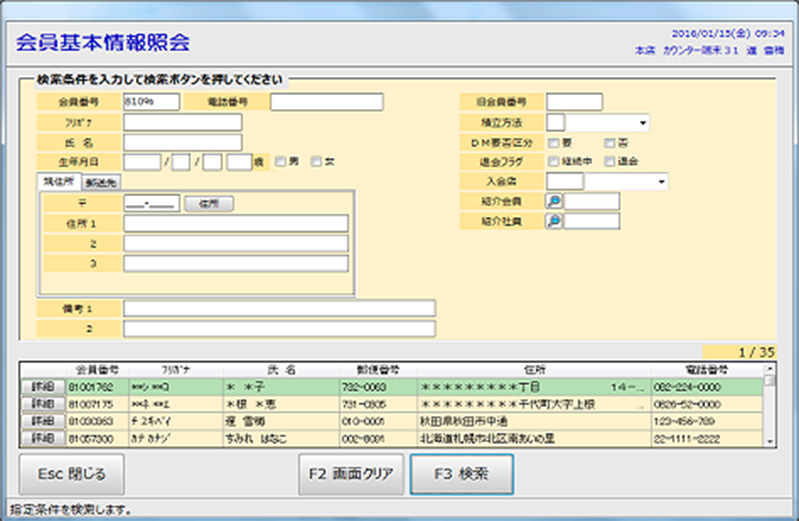Viewport: 799px width, 521px height.
Task: Expand the 入会店 dropdown
Action: [x=661, y=182]
